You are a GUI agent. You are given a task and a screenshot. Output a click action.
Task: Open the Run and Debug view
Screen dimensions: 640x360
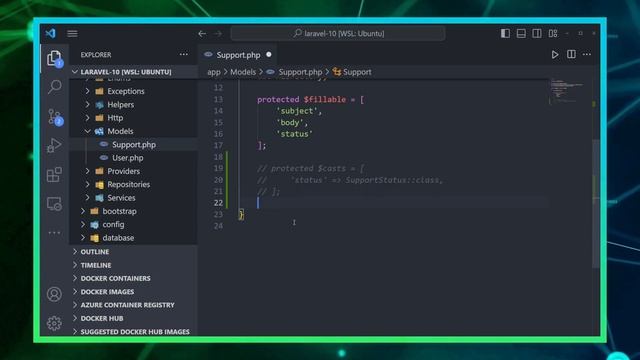(54, 146)
